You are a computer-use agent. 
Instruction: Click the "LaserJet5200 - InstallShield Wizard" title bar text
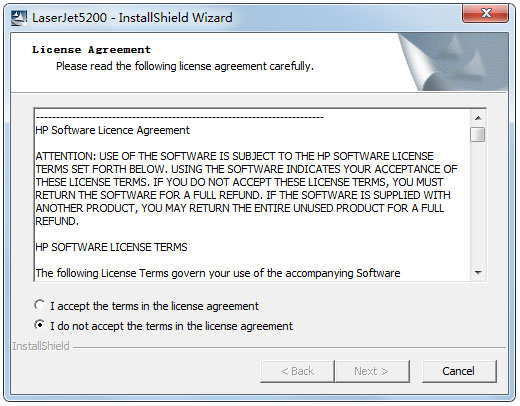point(132,17)
